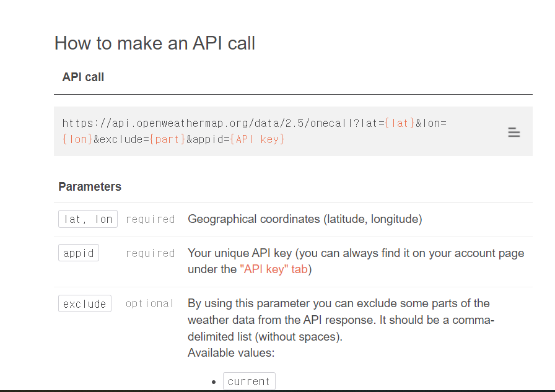555x392 pixels.
Task: Open the code block hamburger menu icon
Action: click(x=514, y=133)
